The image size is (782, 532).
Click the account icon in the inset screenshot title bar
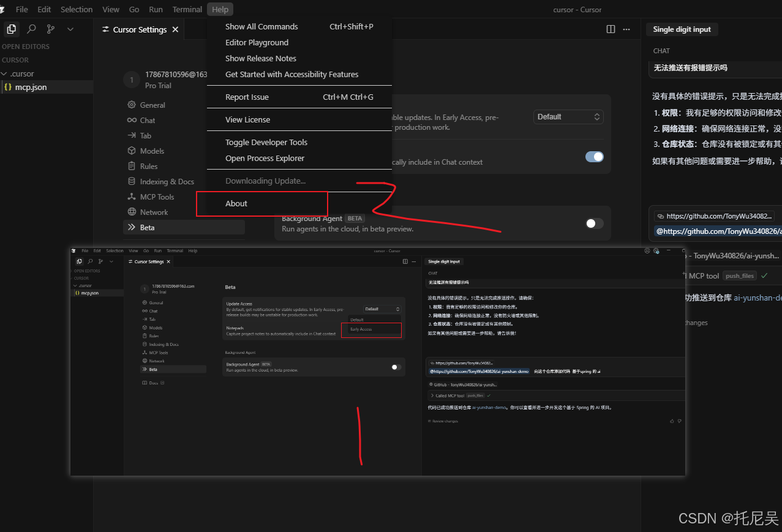tap(647, 250)
